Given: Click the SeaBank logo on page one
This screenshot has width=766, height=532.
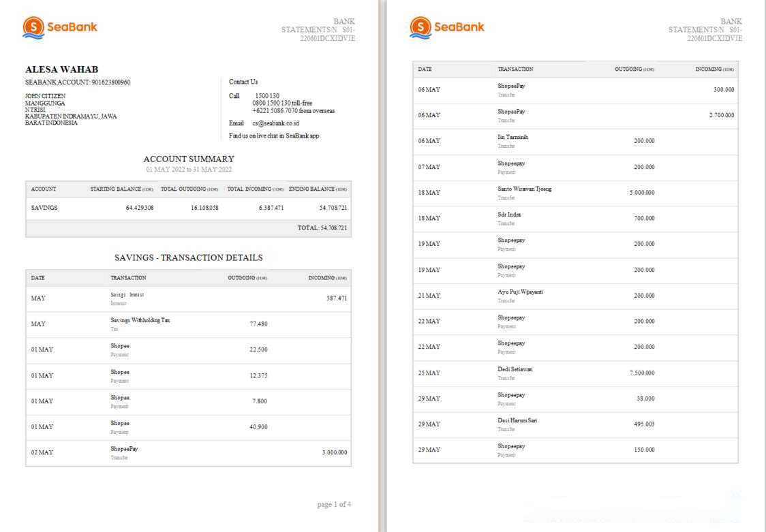Looking at the screenshot, I should click(x=60, y=27).
